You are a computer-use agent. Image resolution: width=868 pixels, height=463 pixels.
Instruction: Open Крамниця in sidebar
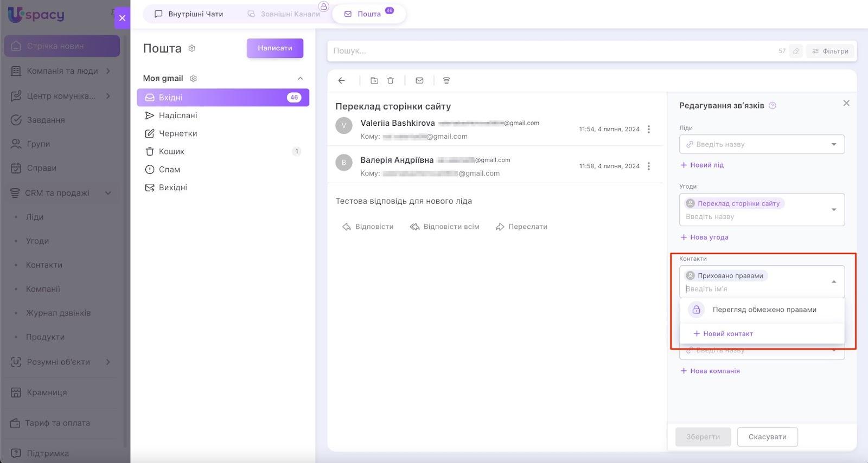coord(62,392)
